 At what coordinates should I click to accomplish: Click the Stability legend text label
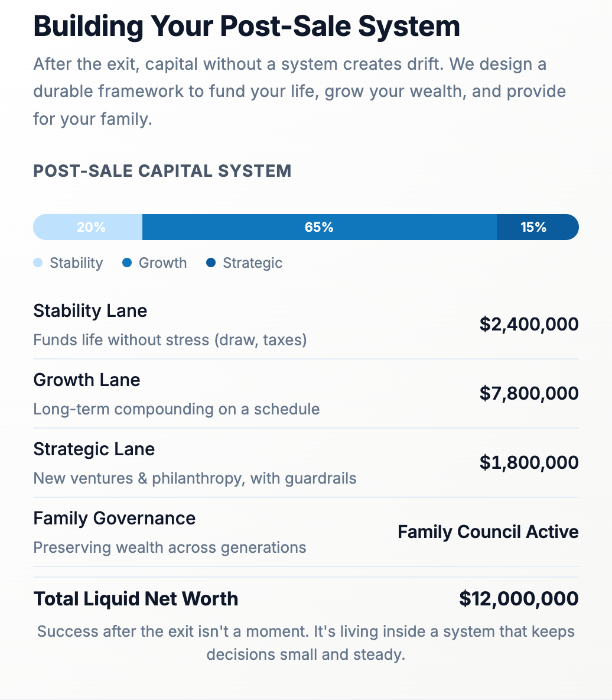click(76, 263)
